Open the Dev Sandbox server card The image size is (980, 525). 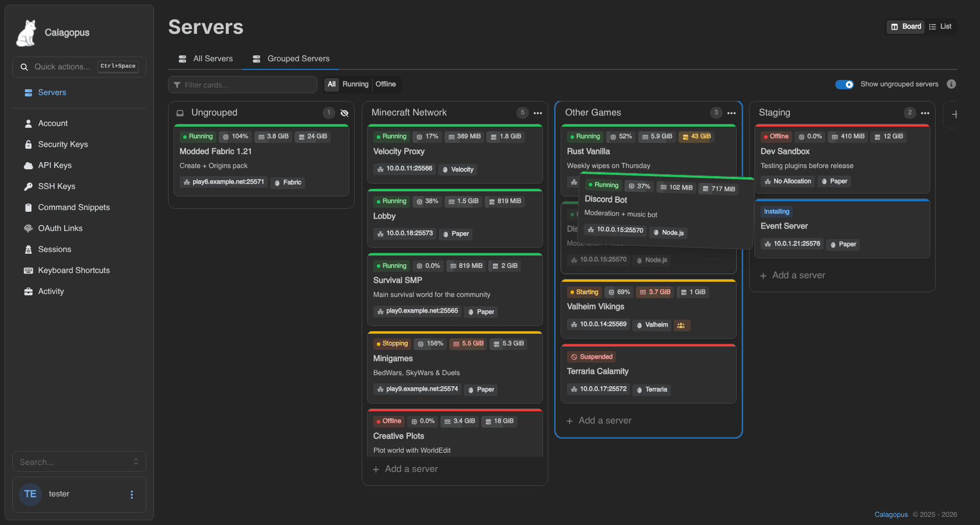[842, 159]
